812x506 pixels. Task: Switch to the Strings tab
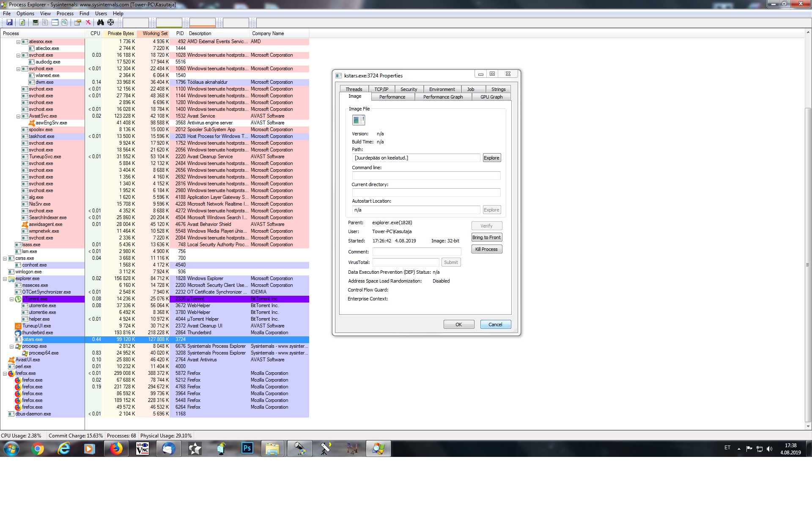coord(498,89)
